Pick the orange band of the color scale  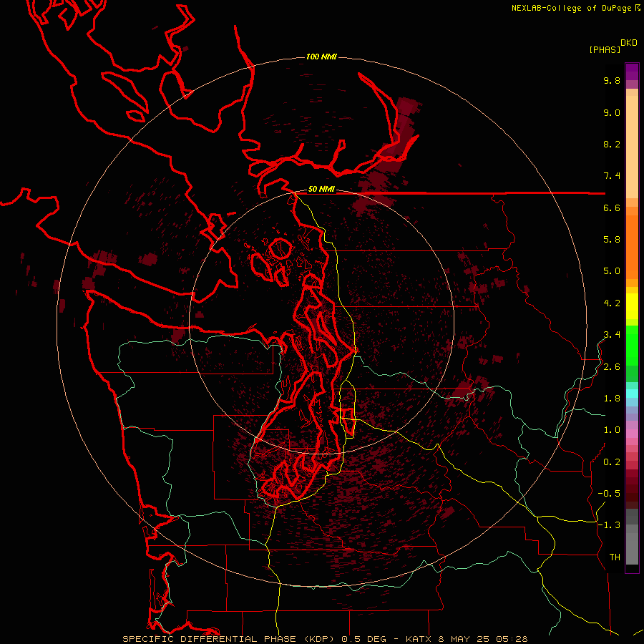632,246
